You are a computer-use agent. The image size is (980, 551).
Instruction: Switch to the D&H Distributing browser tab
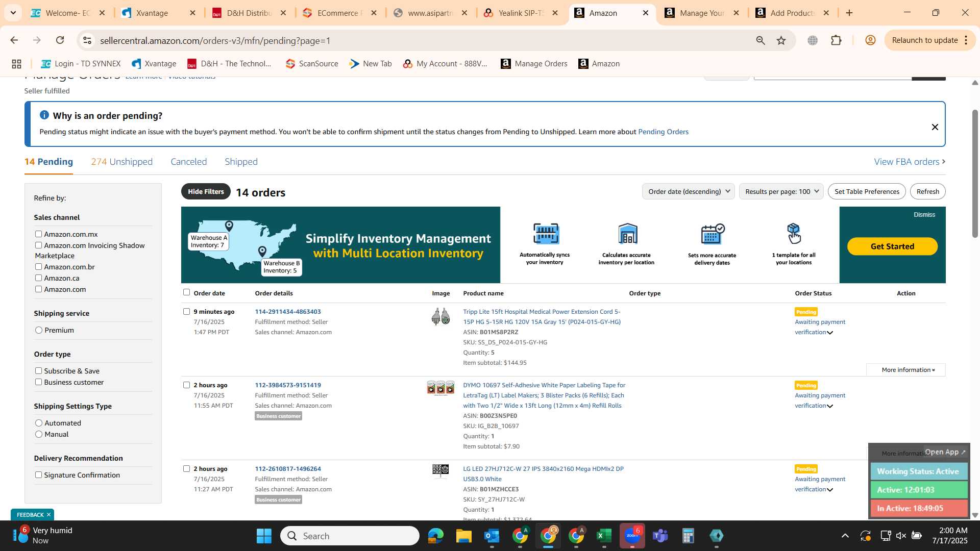[249, 13]
